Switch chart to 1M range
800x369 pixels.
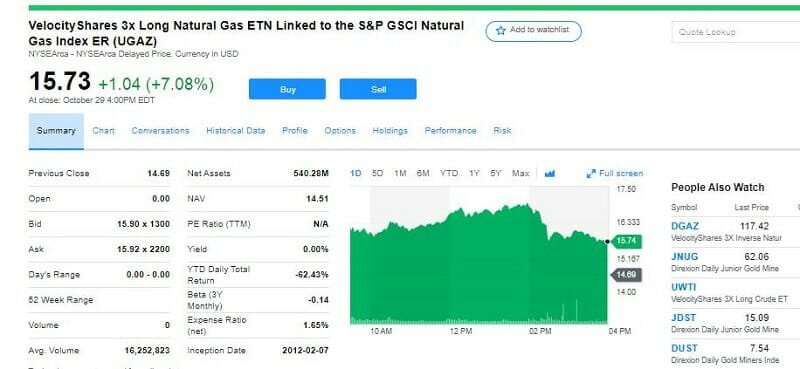click(x=400, y=174)
